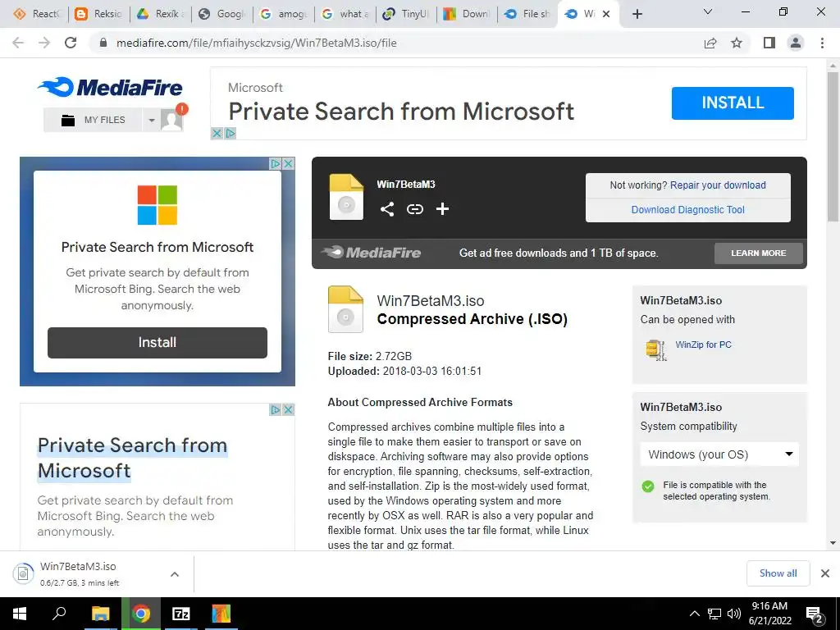Viewport: 840px width, 630px height.
Task: Click the blue INSTALL ad button
Action: point(733,103)
